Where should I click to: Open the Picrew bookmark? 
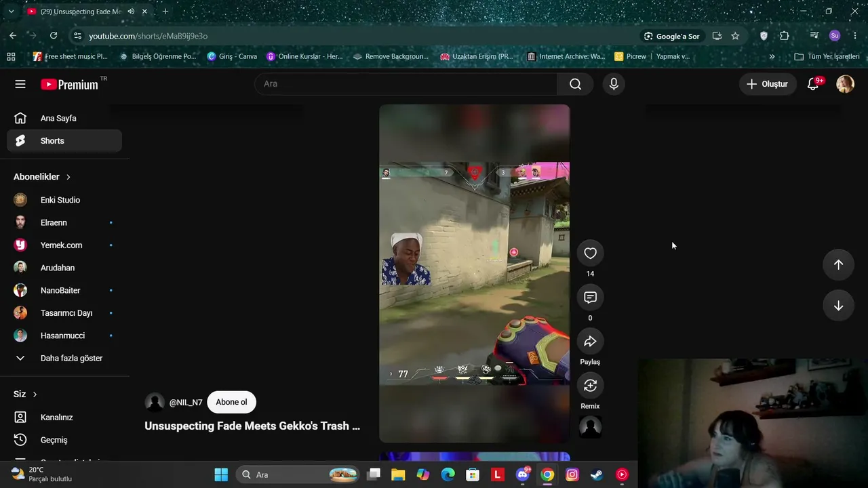pyautogui.click(x=630, y=56)
